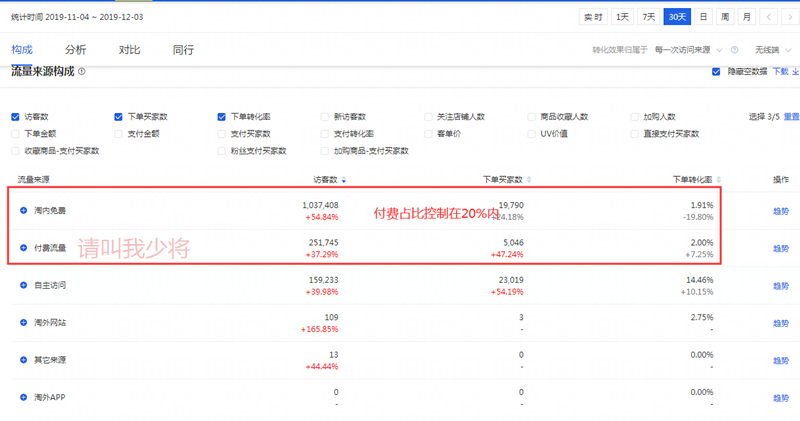Uncheck the 下单转化率 checkbox
800x421 pixels.
pos(221,117)
